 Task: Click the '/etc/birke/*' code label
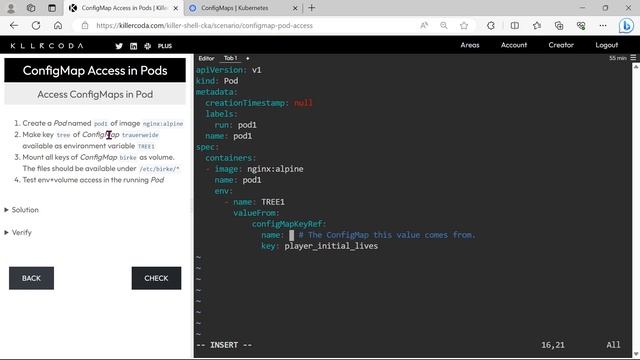[x=159, y=169]
